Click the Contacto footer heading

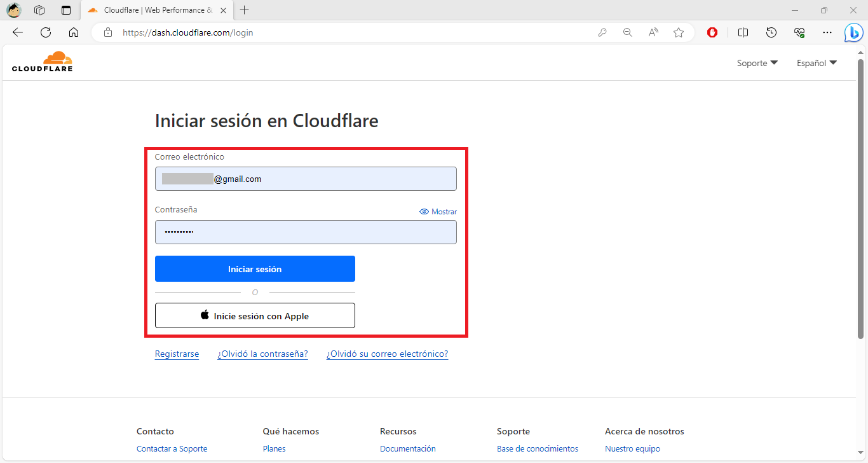click(x=155, y=431)
